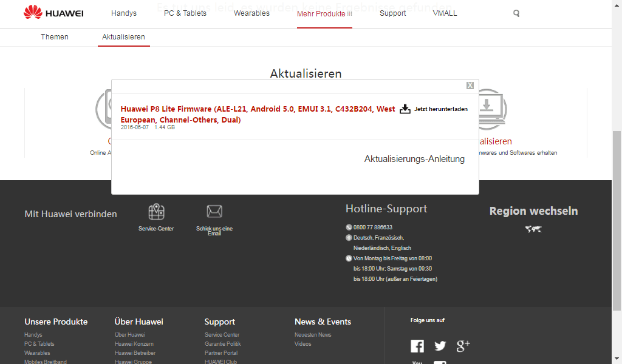
Task: Open the Huawei Konzern link
Action: pyautogui.click(x=134, y=344)
